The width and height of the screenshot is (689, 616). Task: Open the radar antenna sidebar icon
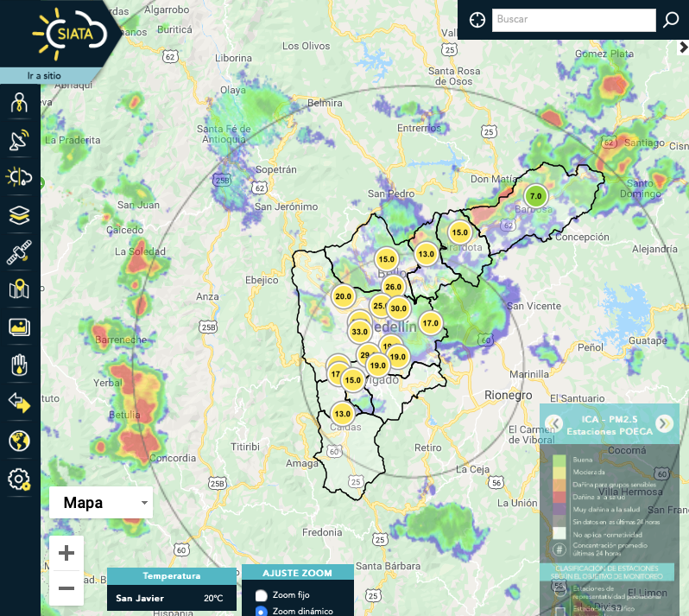tap(19, 140)
